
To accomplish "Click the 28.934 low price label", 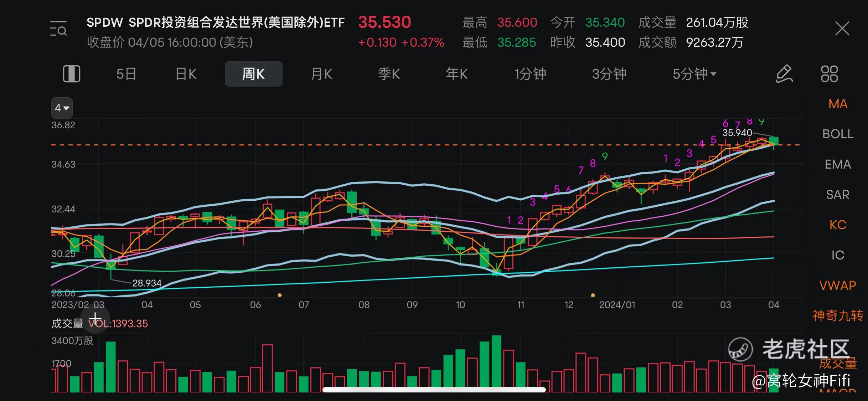I will [x=147, y=283].
